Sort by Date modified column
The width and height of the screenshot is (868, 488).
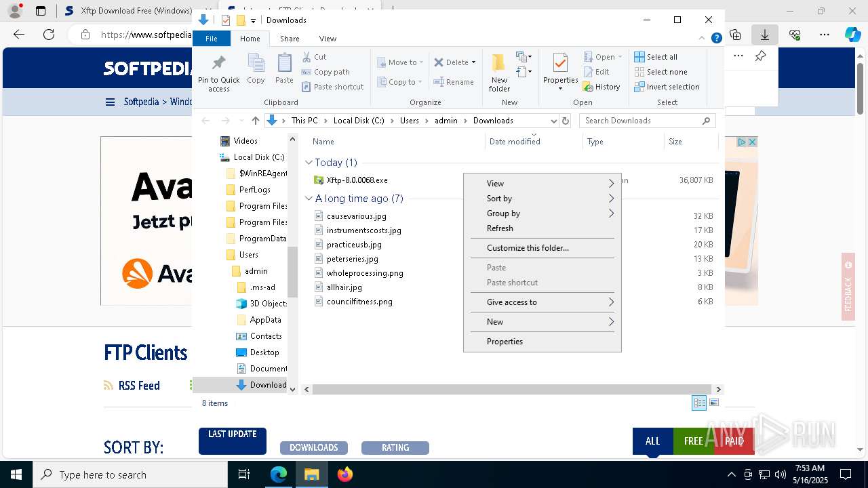pyautogui.click(x=515, y=142)
